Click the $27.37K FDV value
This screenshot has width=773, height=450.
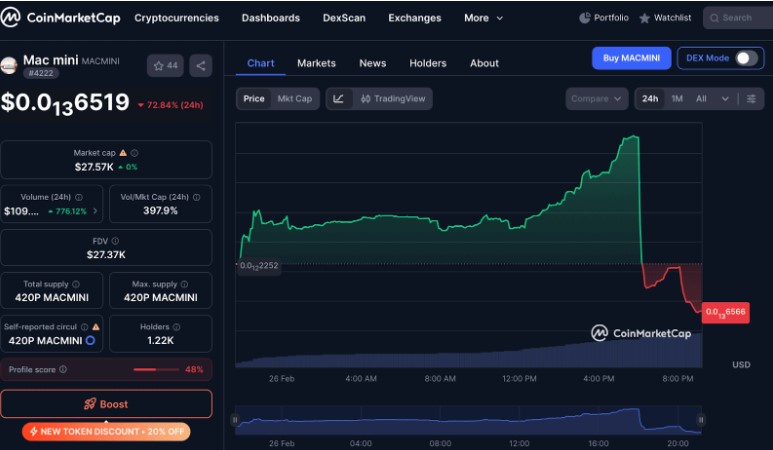pos(106,255)
